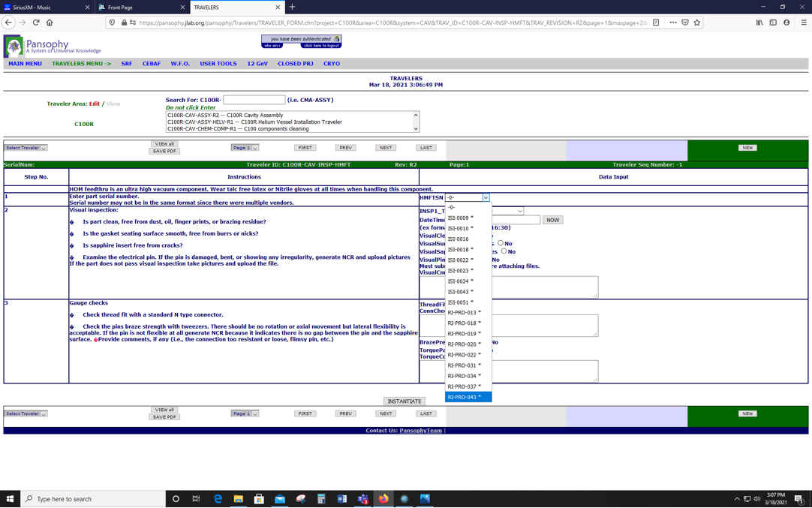Choose RI-PRO-043 from the serial list
This screenshot has height=508, width=812.
pyautogui.click(x=465, y=397)
